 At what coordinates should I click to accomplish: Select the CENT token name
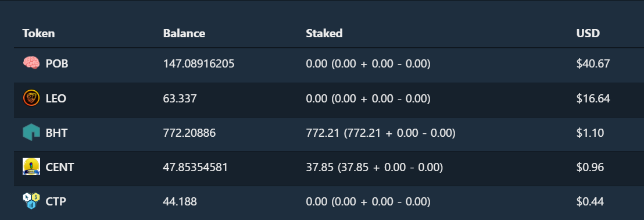60,168
